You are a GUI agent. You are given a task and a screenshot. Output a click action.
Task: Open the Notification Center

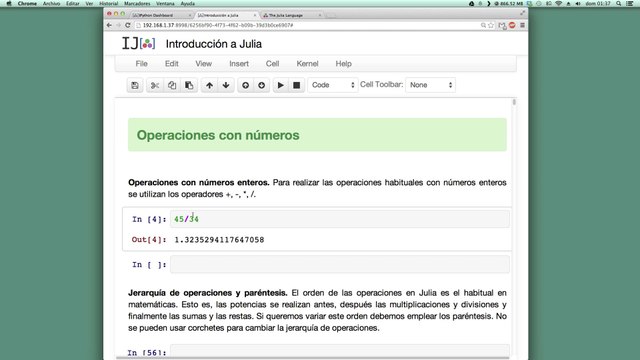[x=630, y=3]
